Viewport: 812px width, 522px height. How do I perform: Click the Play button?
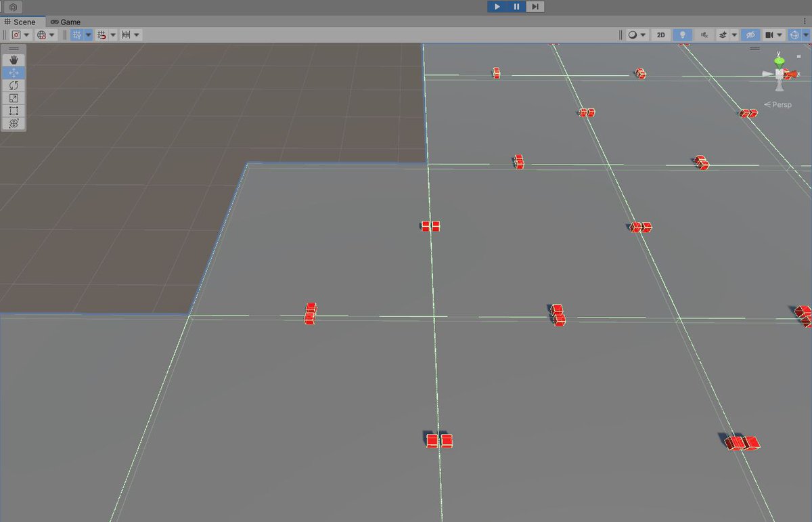(x=497, y=7)
